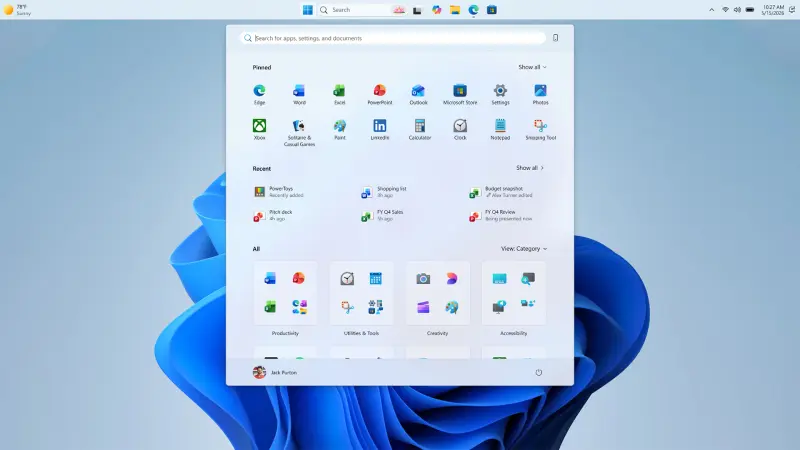This screenshot has height=450, width=800.
Task: Click the Windows Start button on taskbar
Action: pos(308,10)
